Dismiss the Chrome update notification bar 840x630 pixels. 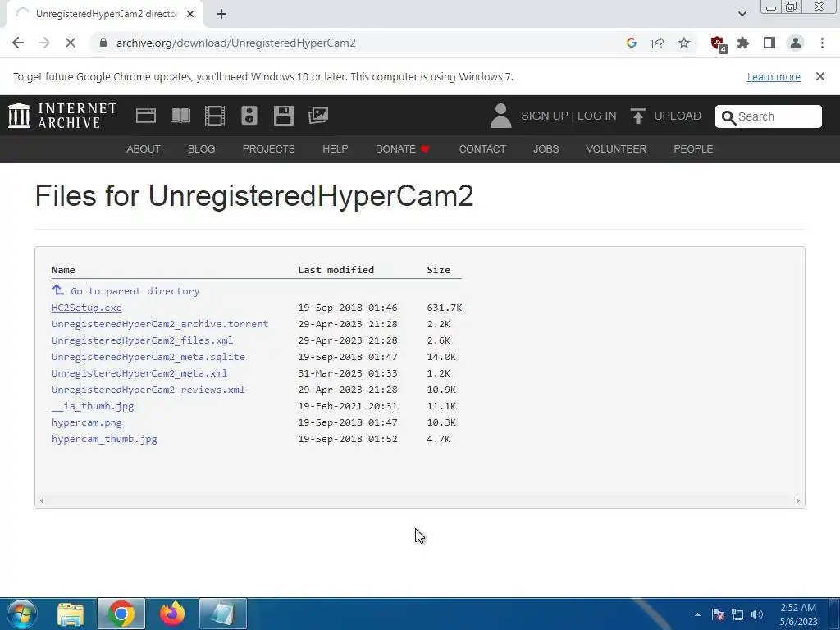(820, 76)
